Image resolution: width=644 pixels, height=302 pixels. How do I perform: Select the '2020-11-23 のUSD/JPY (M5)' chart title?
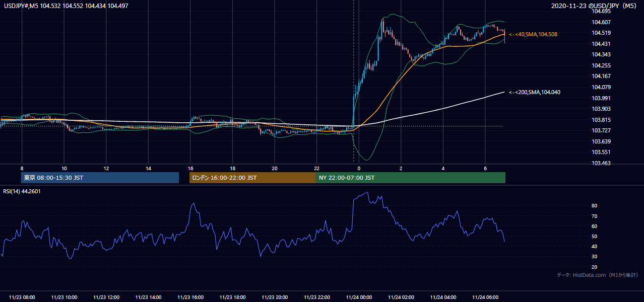pyautogui.click(x=594, y=6)
